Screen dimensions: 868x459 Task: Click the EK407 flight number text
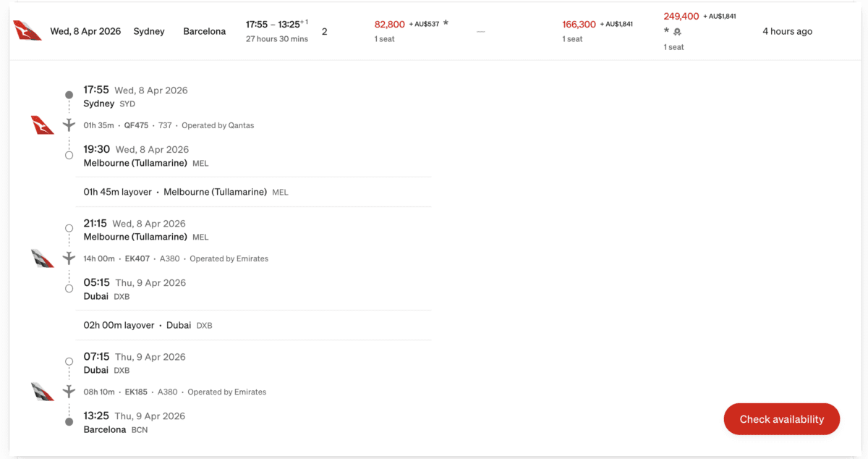(137, 258)
